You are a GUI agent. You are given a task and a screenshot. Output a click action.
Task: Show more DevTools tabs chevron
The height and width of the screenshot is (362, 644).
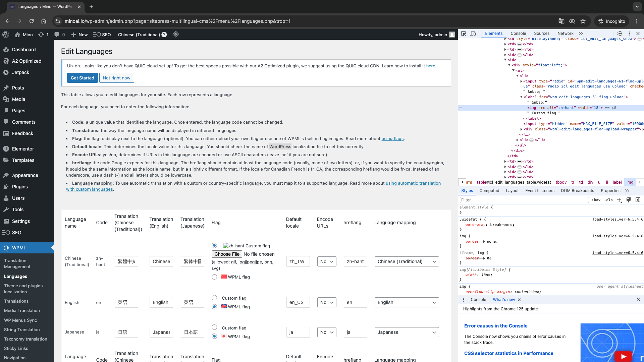pos(581,34)
